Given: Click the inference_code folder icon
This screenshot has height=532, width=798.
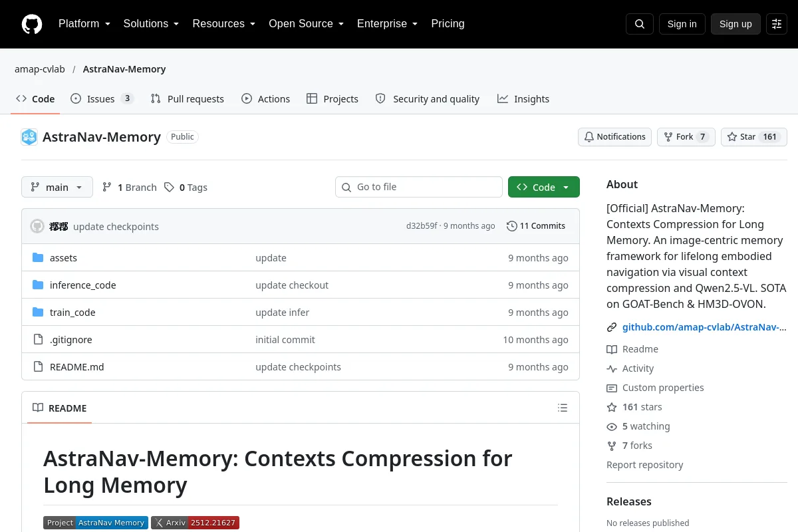Looking at the screenshot, I should point(38,285).
